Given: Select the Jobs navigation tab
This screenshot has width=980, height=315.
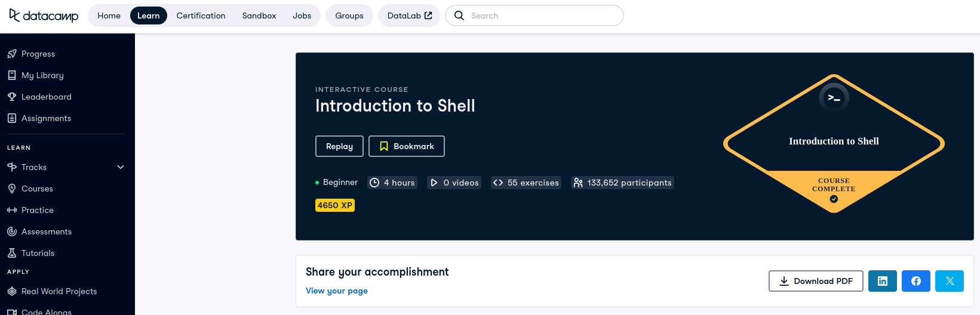Looking at the screenshot, I should click(x=302, y=16).
